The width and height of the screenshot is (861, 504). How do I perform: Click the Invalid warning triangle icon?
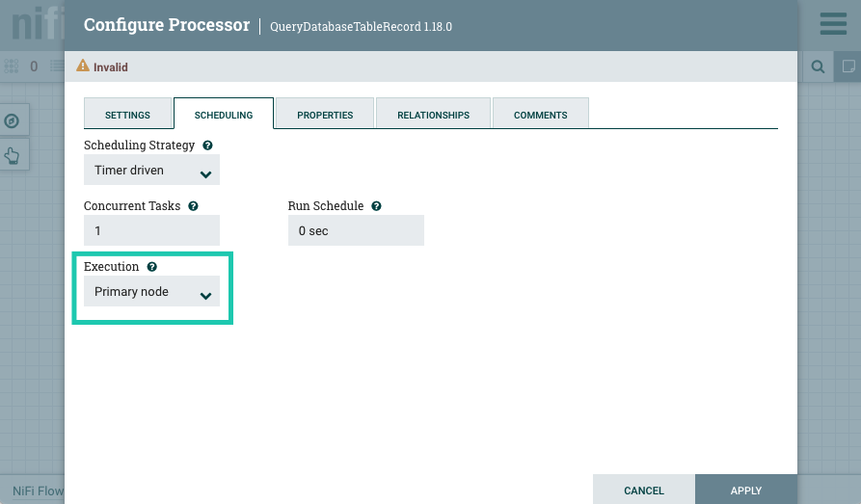point(84,66)
